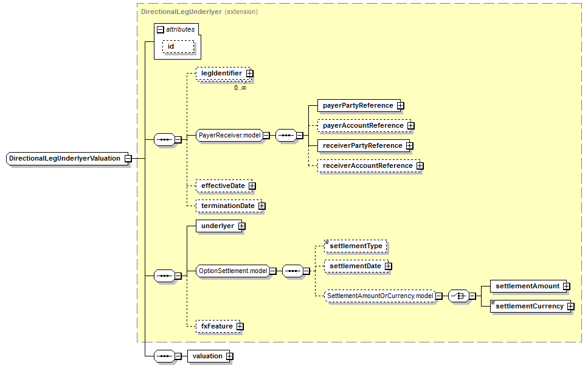Viewport: 588px width, 368px height.
Task: Click sequence icon next to OptionSettlement.model
Action: pyautogui.click(x=292, y=271)
